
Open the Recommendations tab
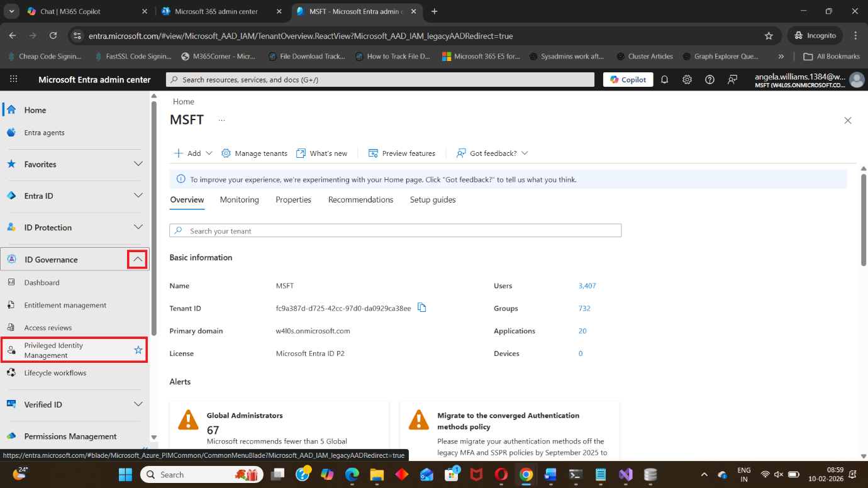point(360,200)
